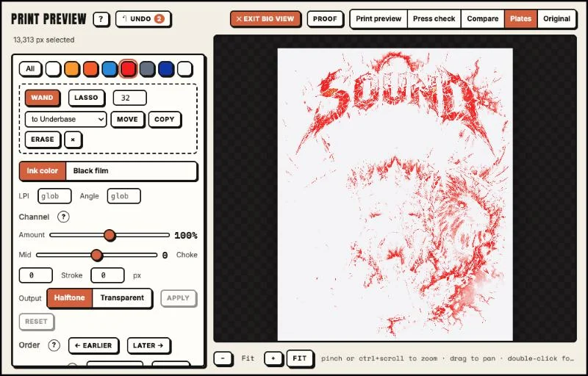Open the Compare tab

click(x=483, y=18)
